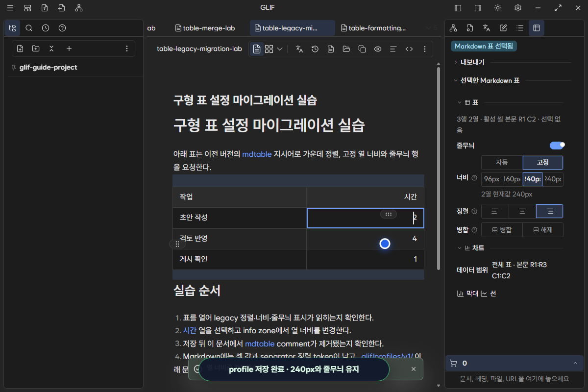Screen dimensions: 588x392
Task: Open the hamburger main menu
Action: 10,8
